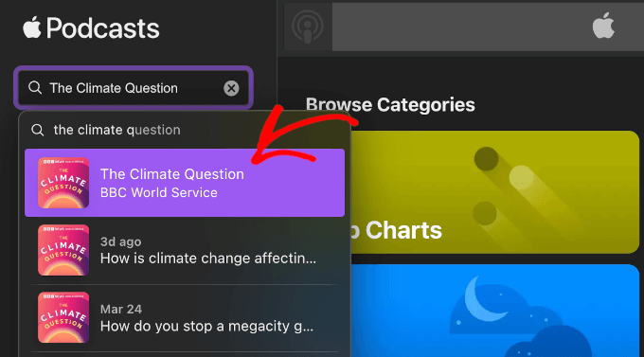Viewport: 644px width, 357px height.
Task: Click the Apple logo in now-playing display
Action: [603, 26]
